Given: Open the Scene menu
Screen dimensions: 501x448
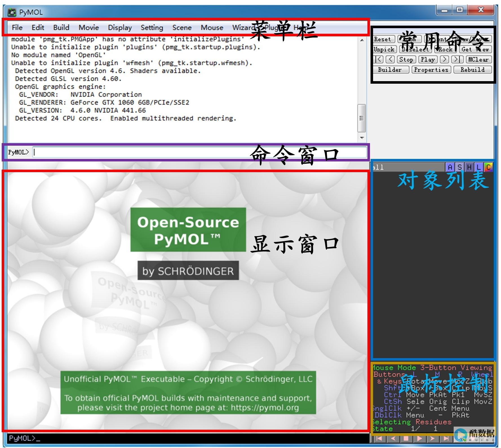Looking at the screenshot, I should click(x=182, y=27).
